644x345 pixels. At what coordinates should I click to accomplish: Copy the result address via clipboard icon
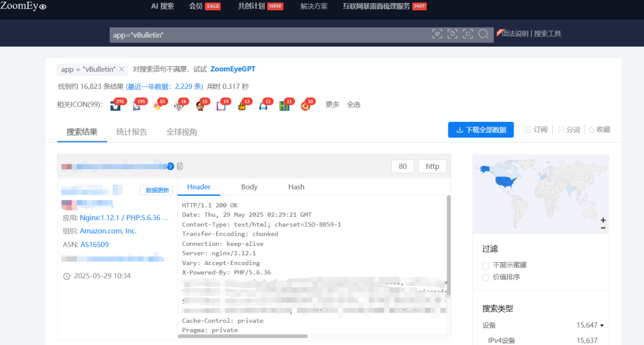tap(180, 166)
